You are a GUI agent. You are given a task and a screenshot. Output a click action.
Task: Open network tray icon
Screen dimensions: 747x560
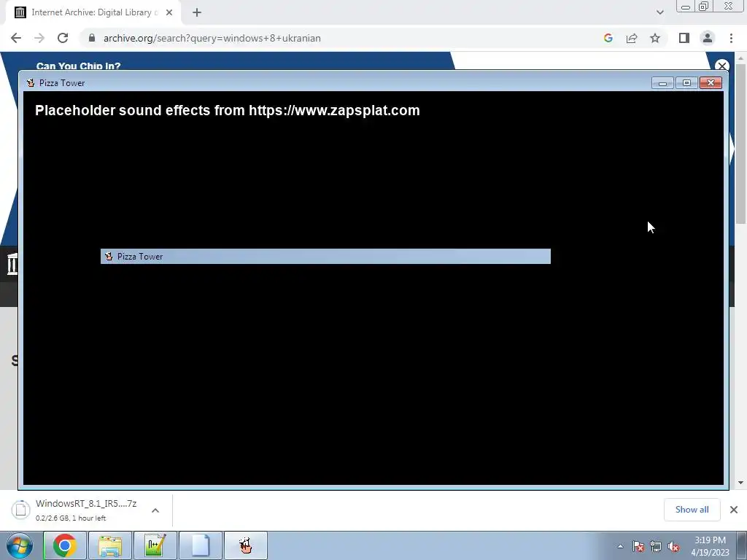pos(656,546)
